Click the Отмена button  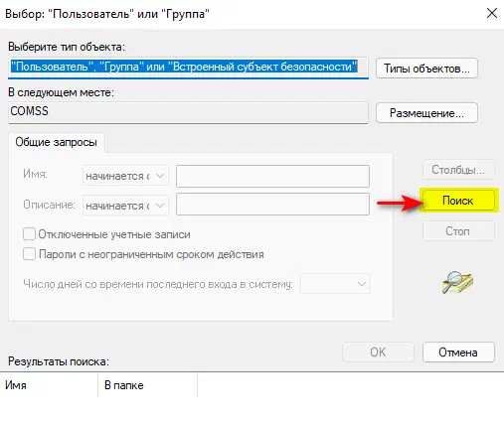(x=458, y=353)
